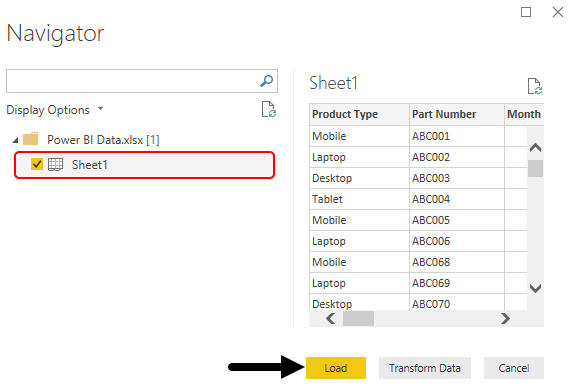573x386 pixels.
Task: Click the refresh icon below the search box
Action: click(x=269, y=109)
